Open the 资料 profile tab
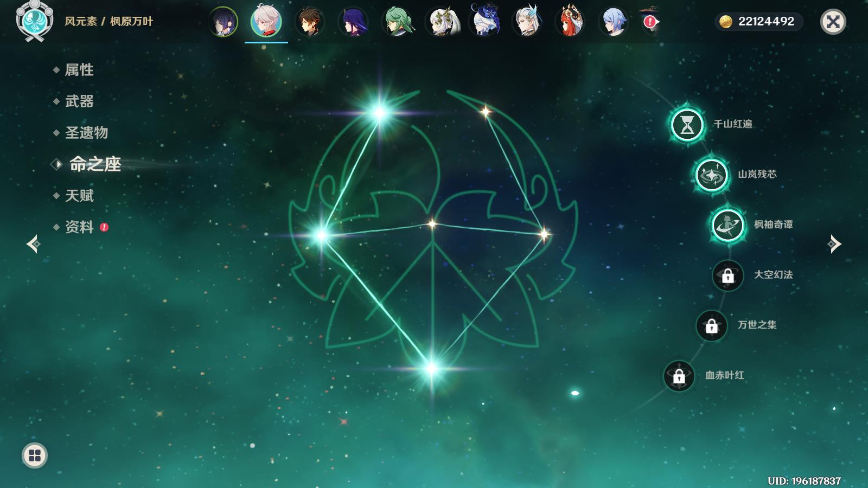This screenshot has height=488, width=868. (x=79, y=227)
